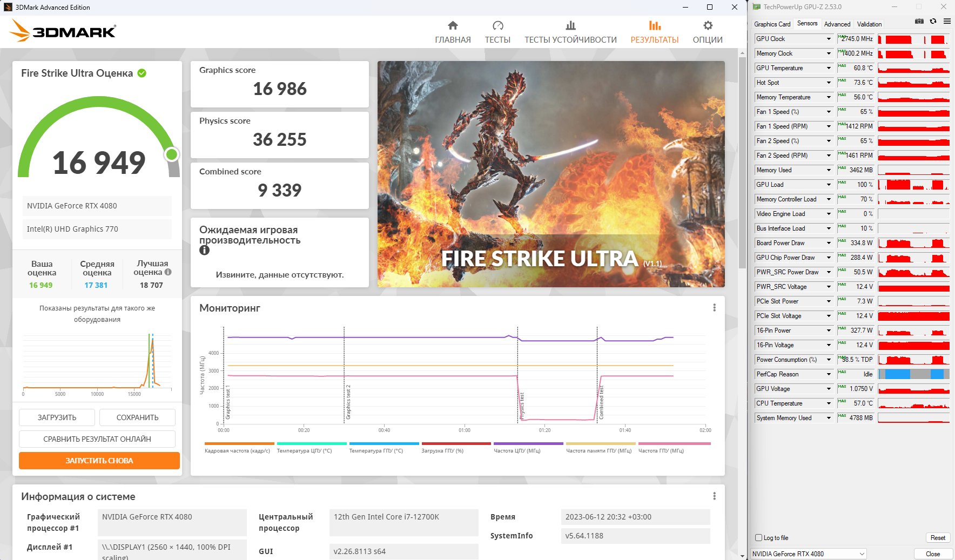This screenshot has width=955, height=560.
Task: Click the 3DMark logo
Action: tap(63, 31)
